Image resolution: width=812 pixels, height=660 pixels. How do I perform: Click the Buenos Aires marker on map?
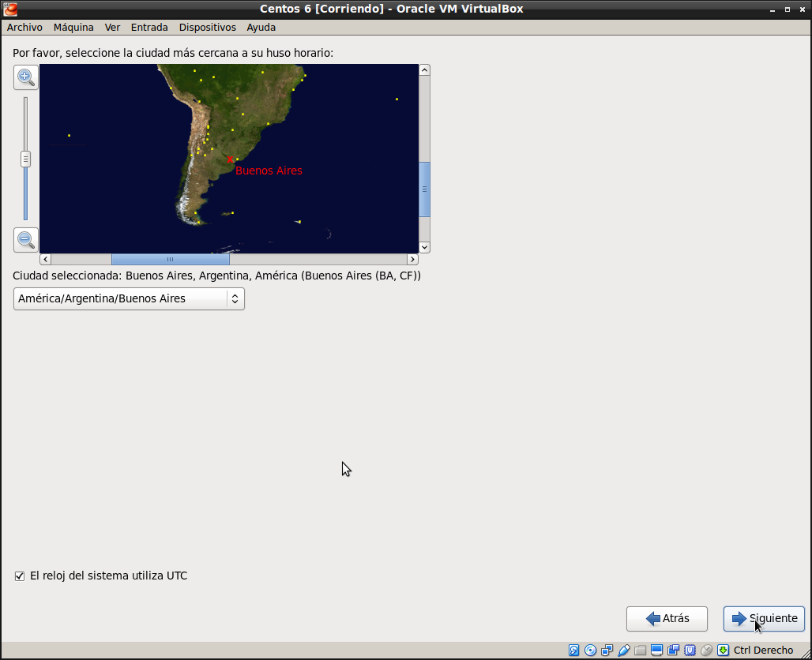pos(230,159)
